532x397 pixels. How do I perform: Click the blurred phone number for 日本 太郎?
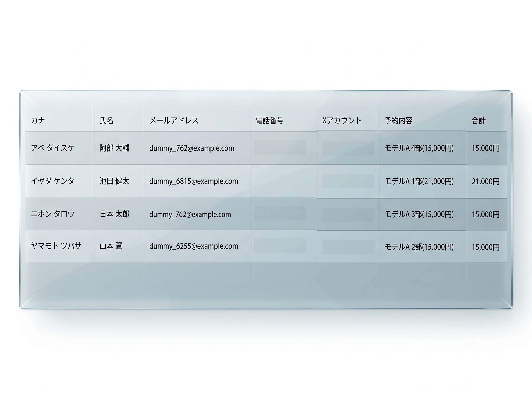[280, 213]
